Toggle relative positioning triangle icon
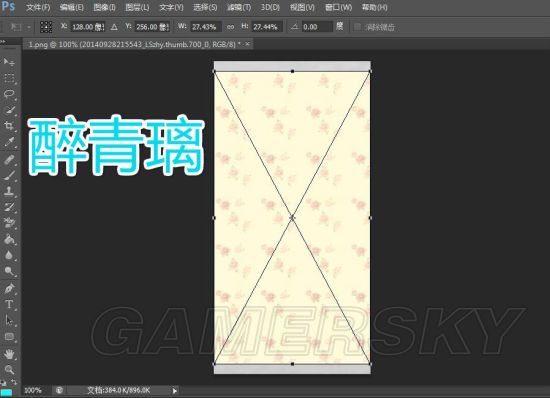The image size is (550, 398). [114, 27]
